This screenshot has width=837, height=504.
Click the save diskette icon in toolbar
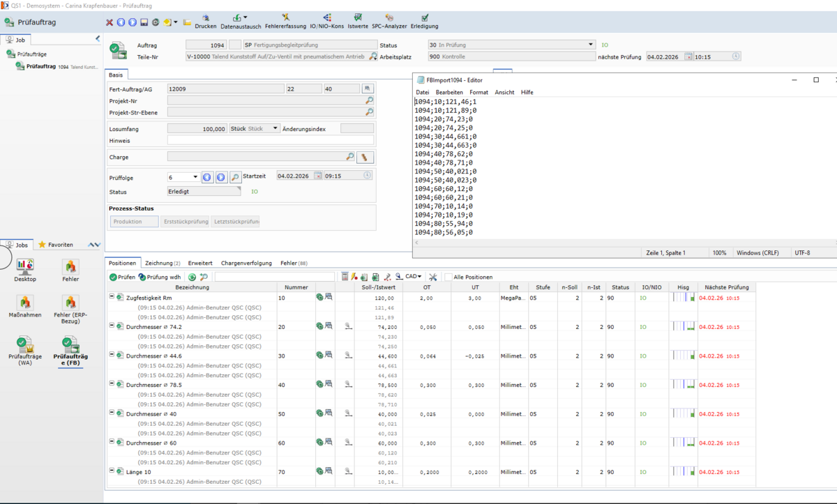pyautogui.click(x=144, y=22)
